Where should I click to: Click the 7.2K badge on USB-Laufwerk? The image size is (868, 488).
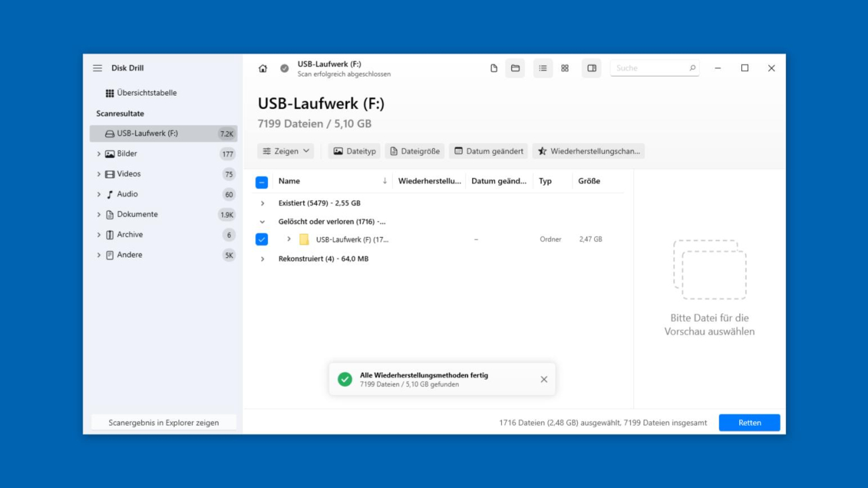pyautogui.click(x=226, y=134)
